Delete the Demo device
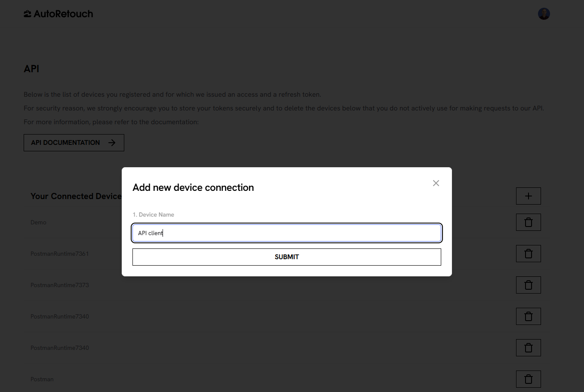This screenshot has width=584, height=392. point(529,222)
